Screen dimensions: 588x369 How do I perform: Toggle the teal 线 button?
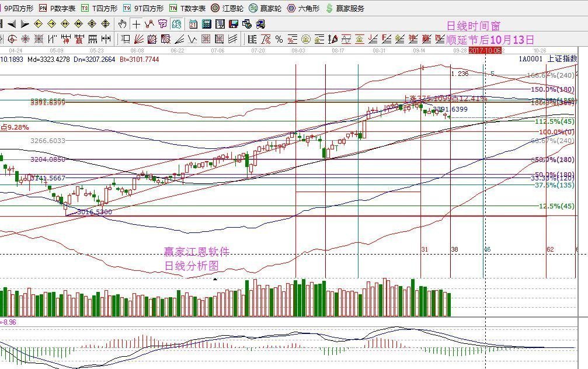tap(176, 24)
